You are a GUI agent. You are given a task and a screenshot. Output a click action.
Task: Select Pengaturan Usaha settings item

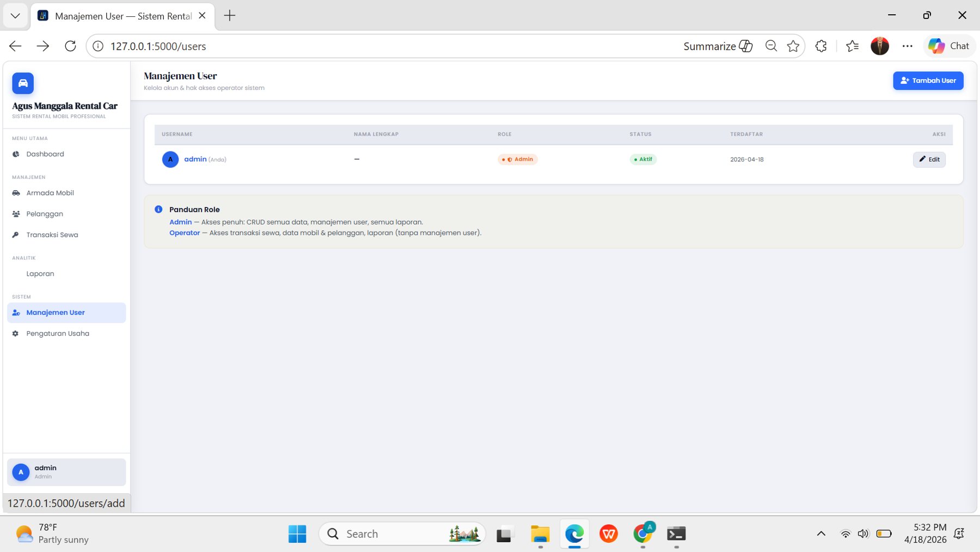[57, 333]
